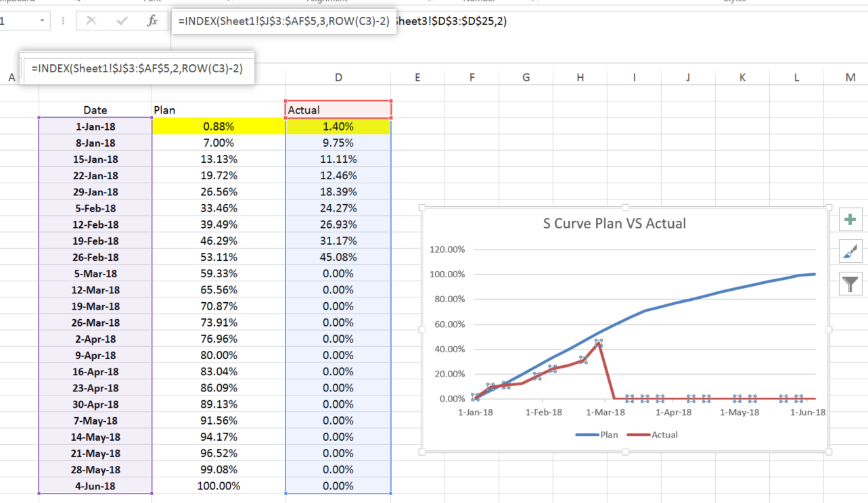Select the 45.08% actual value
Image resolution: width=868 pixels, height=503 pixels.
click(338, 257)
